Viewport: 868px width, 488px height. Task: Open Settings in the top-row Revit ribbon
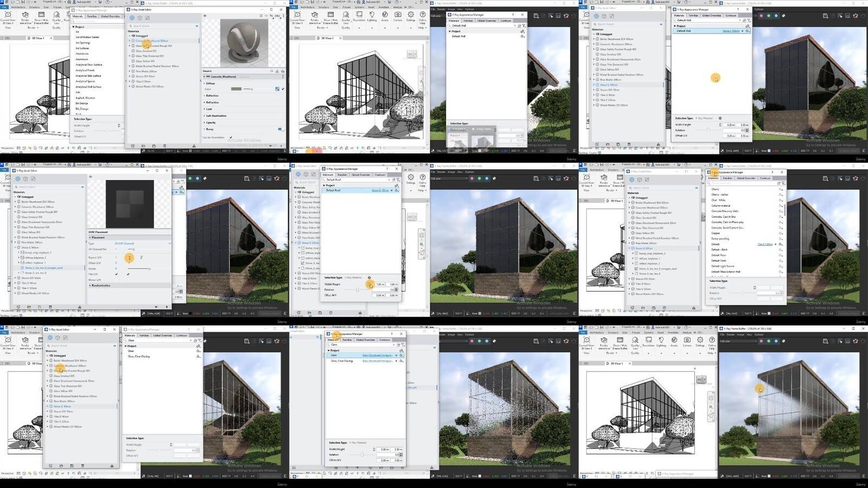pos(411,16)
